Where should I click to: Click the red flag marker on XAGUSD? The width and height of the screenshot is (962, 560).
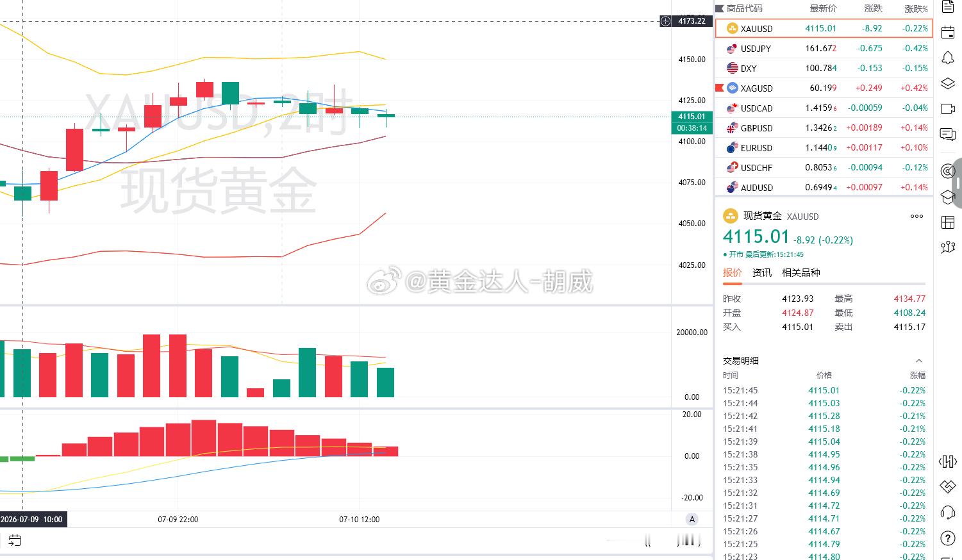(x=719, y=88)
